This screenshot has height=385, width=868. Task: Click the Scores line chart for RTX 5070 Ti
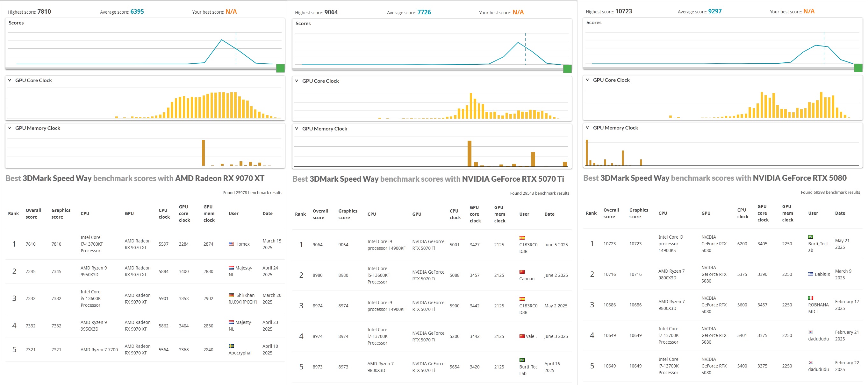pyautogui.click(x=432, y=49)
